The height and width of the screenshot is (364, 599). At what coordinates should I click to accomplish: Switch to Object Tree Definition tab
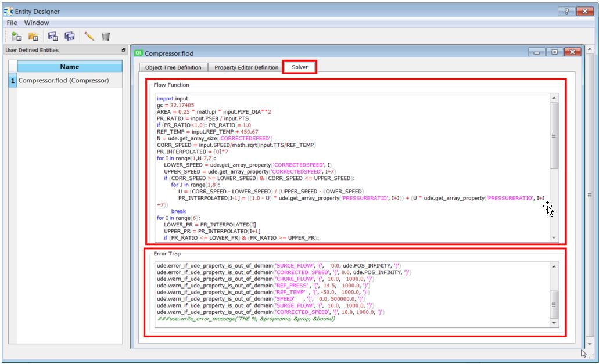[173, 67]
